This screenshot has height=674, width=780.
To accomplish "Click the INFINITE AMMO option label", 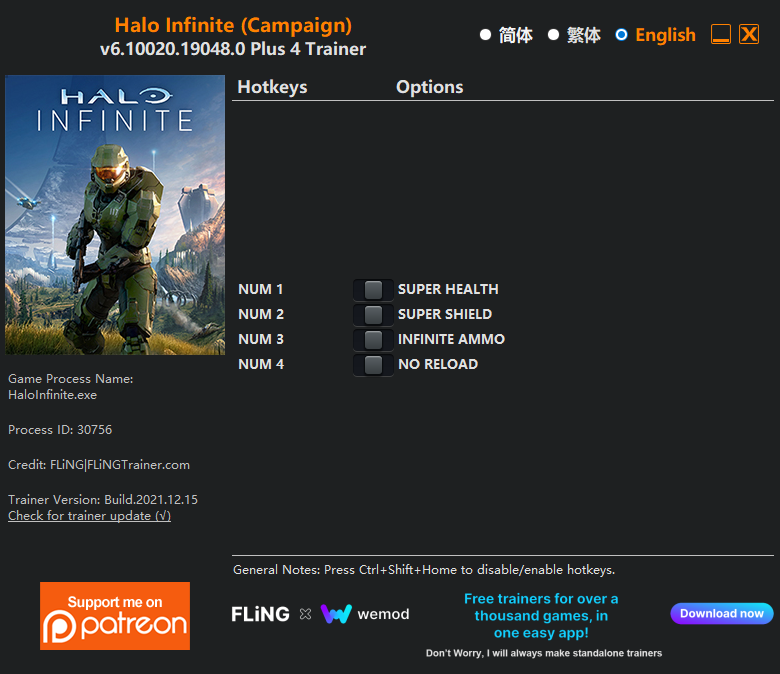I will coord(452,339).
